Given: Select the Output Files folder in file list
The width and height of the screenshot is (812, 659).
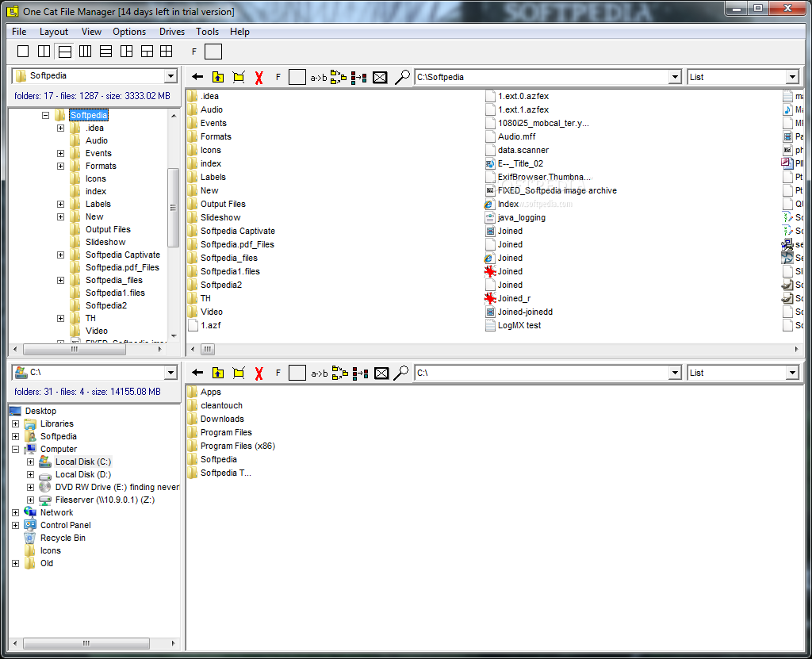Looking at the screenshot, I should click(x=223, y=204).
